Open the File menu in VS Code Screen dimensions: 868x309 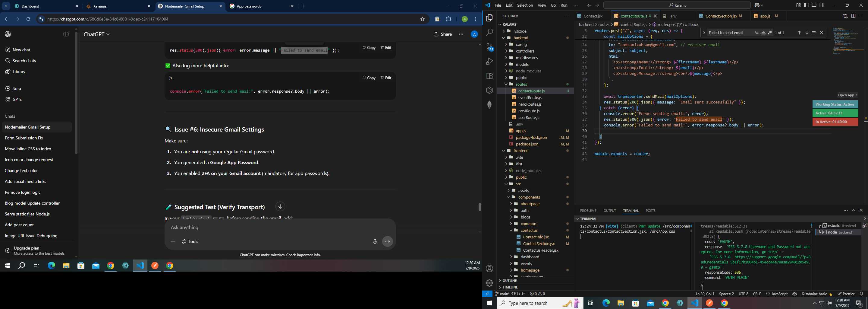(498, 5)
